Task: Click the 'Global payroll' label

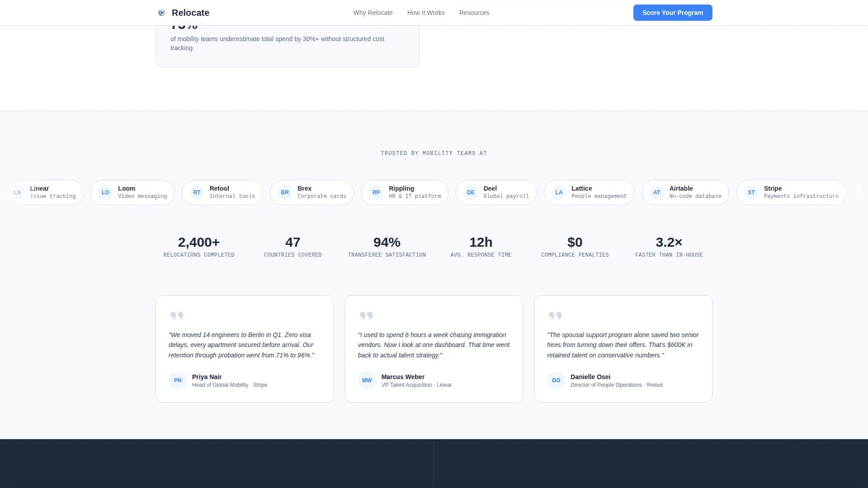Action: (x=506, y=196)
